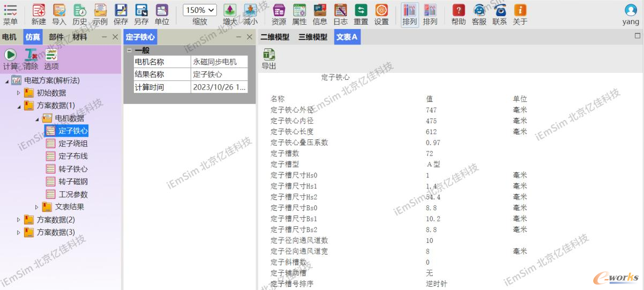Click the 永磁同步电机 name field
This screenshot has width=644, height=290.
(219, 62)
